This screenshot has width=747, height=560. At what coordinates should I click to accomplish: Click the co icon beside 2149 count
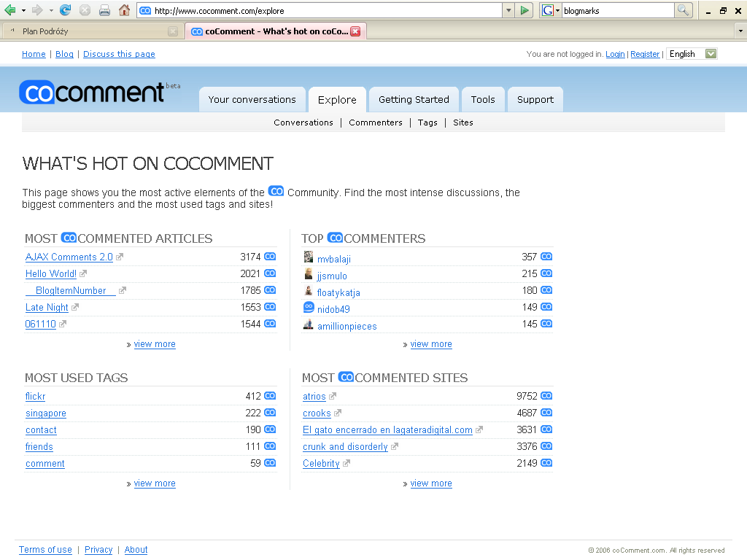click(x=546, y=463)
